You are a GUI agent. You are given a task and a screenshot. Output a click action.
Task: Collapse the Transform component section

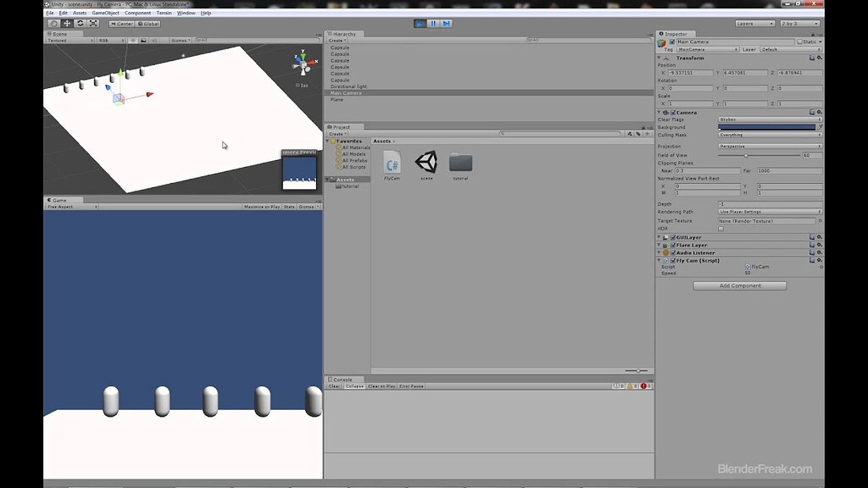pos(659,58)
